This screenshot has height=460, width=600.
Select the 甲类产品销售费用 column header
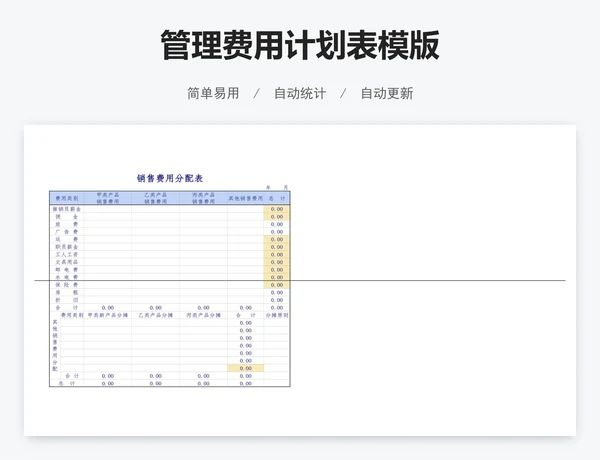107,198
